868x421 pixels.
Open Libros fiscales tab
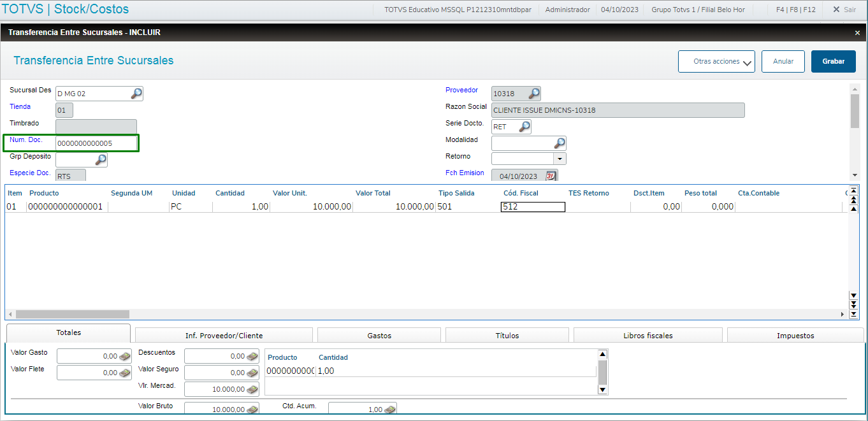pos(648,336)
